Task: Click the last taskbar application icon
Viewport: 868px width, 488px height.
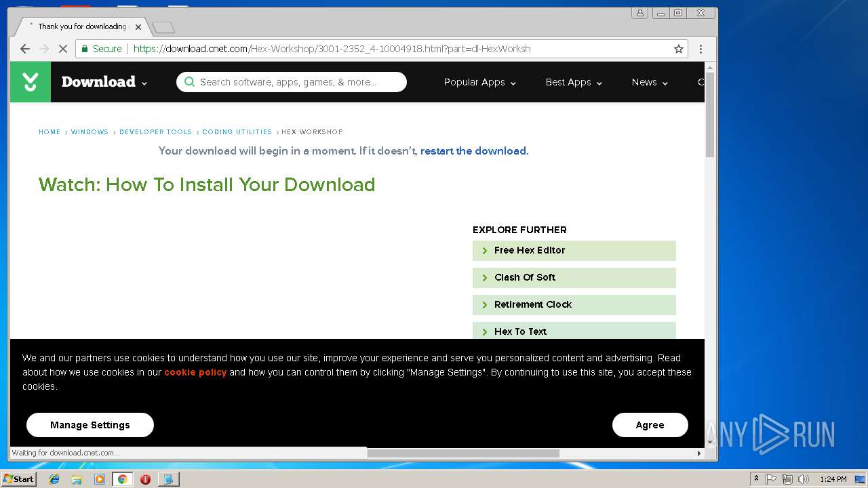Action: click(x=168, y=479)
